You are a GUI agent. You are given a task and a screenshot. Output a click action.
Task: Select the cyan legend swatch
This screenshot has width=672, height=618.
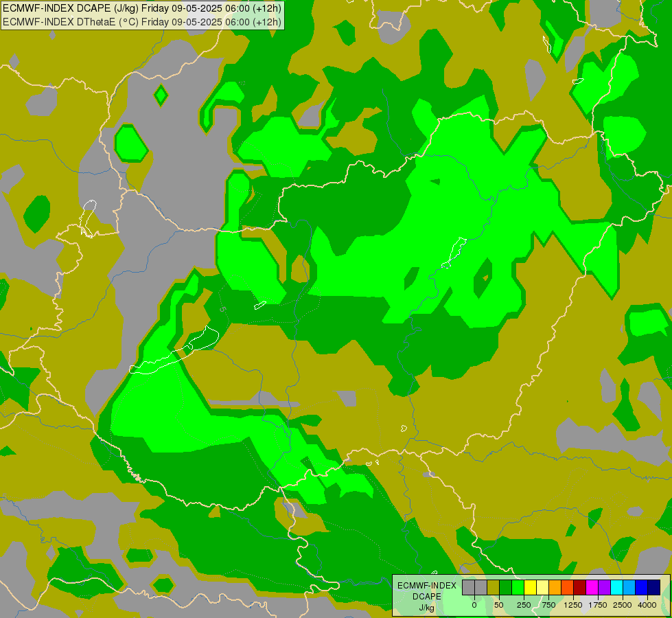pos(617,588)
